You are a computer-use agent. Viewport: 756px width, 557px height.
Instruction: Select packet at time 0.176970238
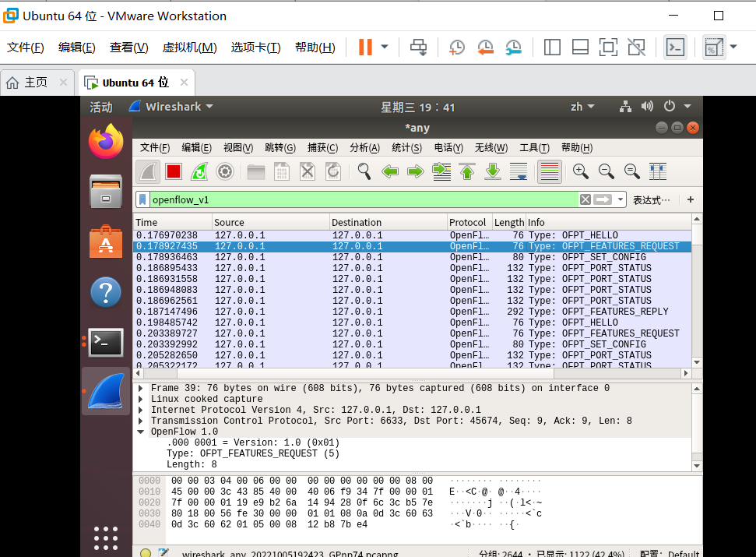point(412,235)
